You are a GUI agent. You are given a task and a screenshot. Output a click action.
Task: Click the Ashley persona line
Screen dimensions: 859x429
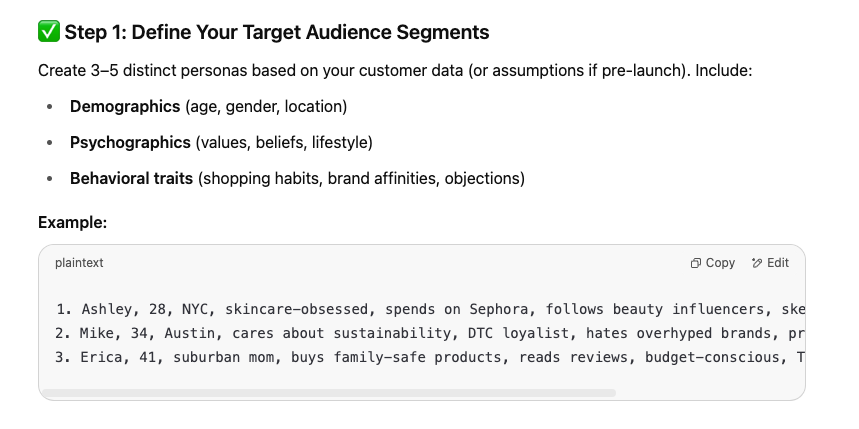(x=431, y=310)
